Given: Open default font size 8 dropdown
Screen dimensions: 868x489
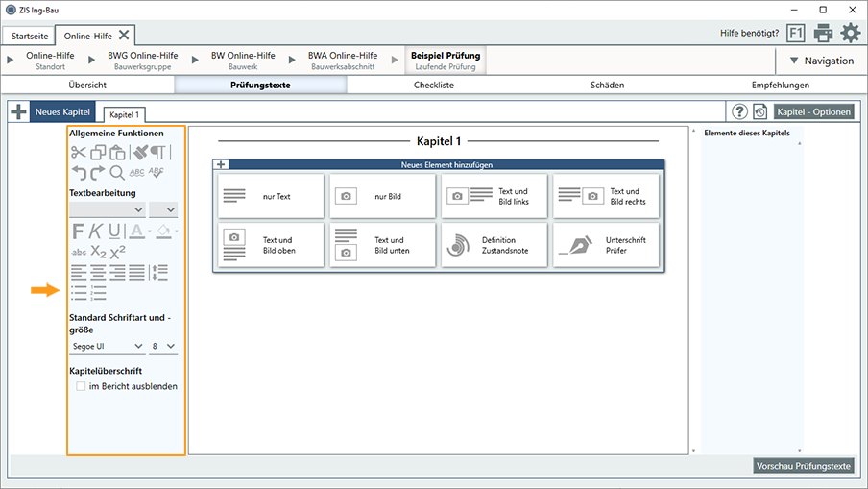Looking at the screenshot, I should [163, 346].
